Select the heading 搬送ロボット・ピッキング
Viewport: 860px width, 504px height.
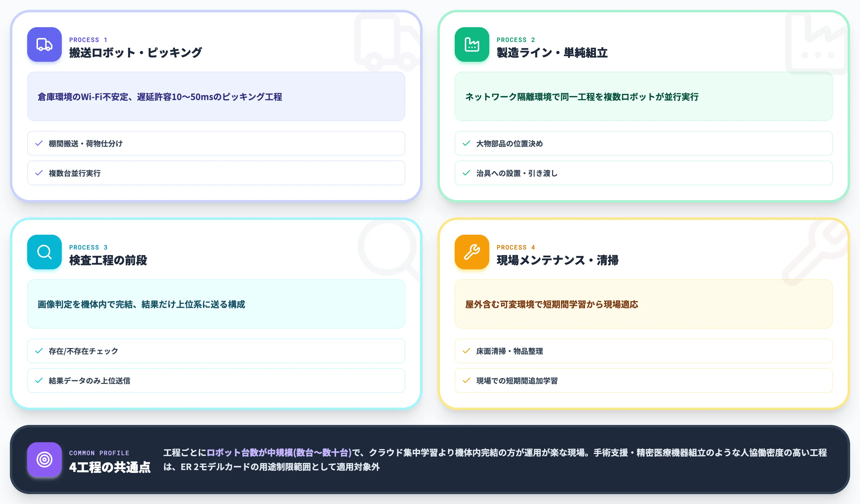click(136, 52)
